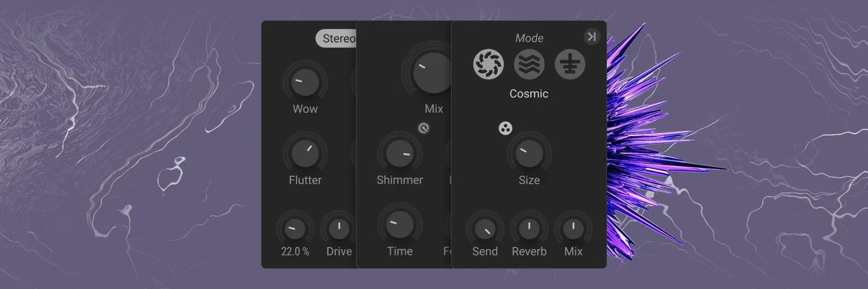Viewport: 868px width, 289px height.
Task: Click the Time label
Action: click(400, 252)
